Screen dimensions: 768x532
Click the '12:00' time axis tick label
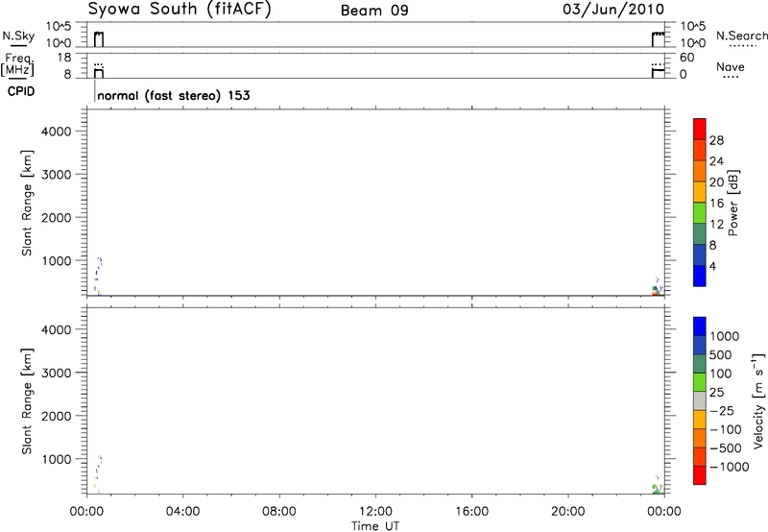point(375,511)
